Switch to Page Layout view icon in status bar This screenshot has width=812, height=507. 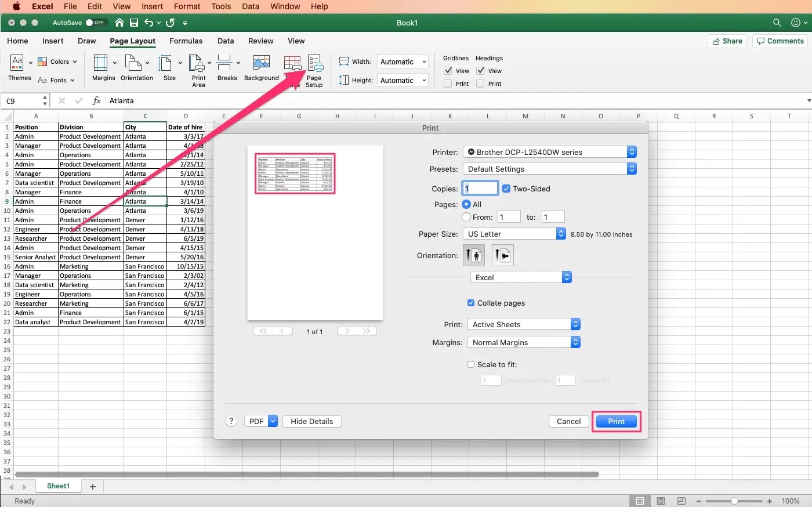(661, 501)
